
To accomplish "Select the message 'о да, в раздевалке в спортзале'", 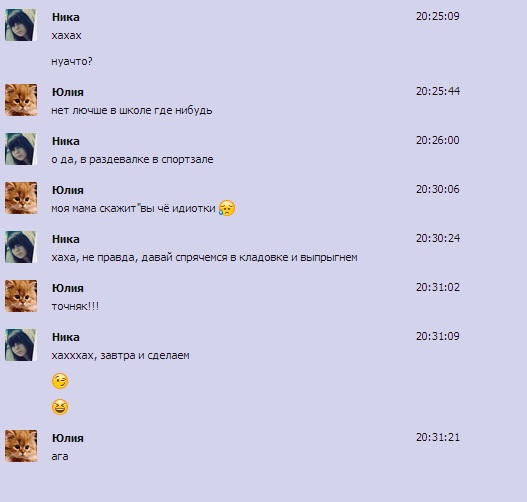I will click(132, 159).
